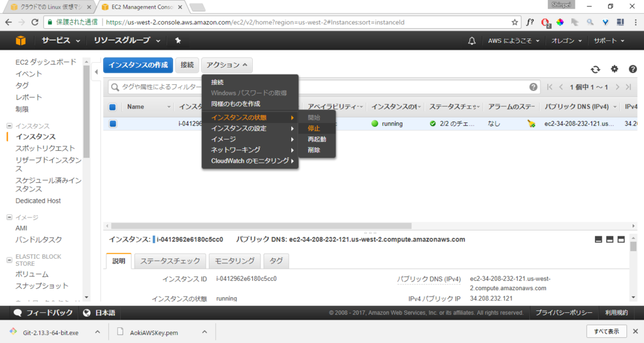Open the help question mark icon at top right

pyautogui.click(x=633, y=69)
